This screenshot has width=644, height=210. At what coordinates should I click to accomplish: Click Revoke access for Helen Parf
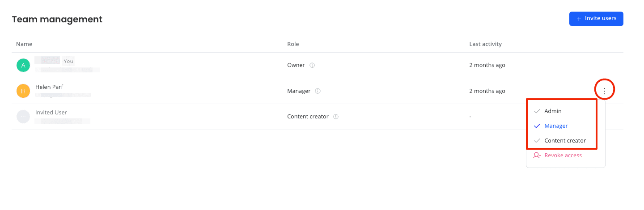pos(563,155)
